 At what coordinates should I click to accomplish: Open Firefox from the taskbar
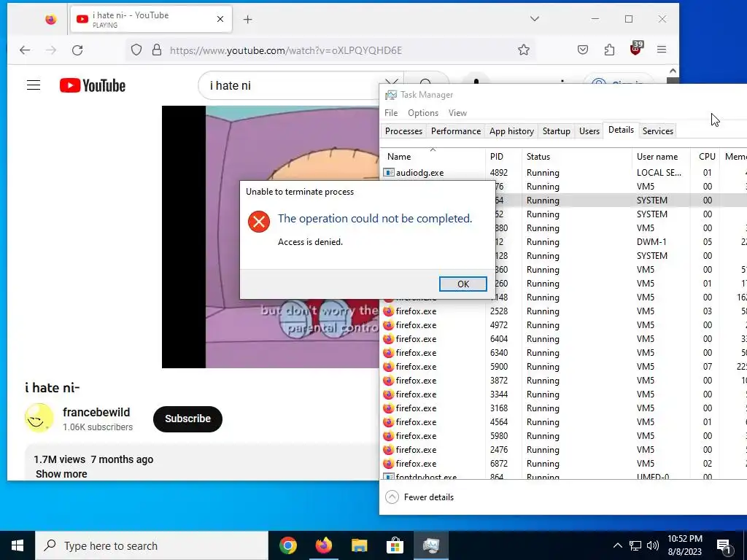tap(323, 545)
